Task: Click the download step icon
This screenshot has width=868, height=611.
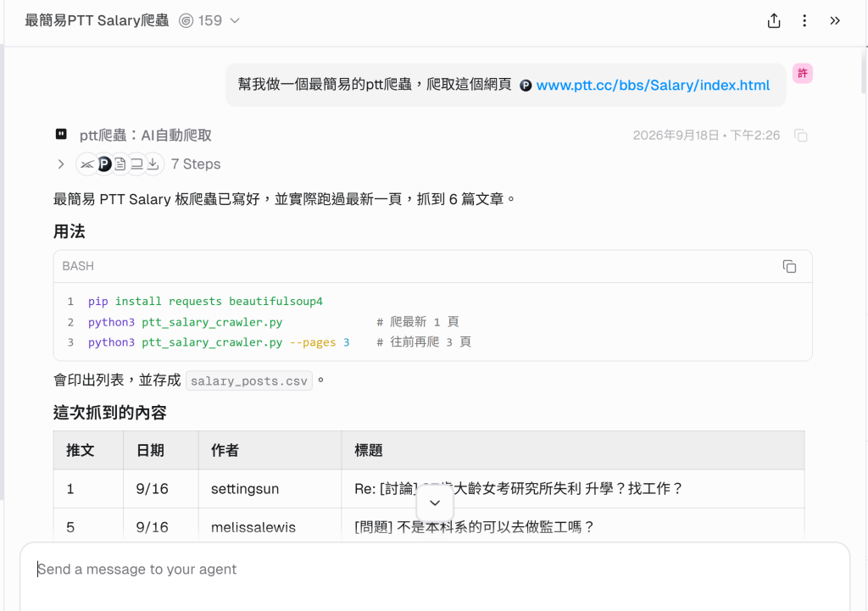Action: (x=153, y=164)
